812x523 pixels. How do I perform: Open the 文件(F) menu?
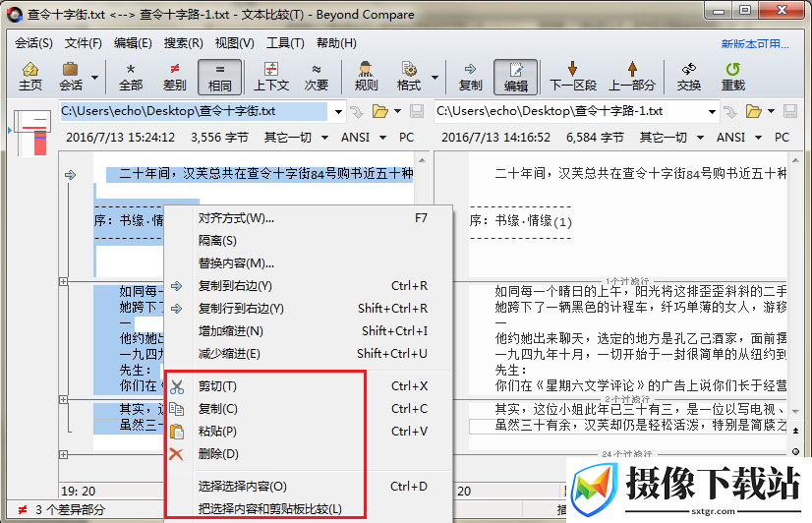click(x=83, y=43)
